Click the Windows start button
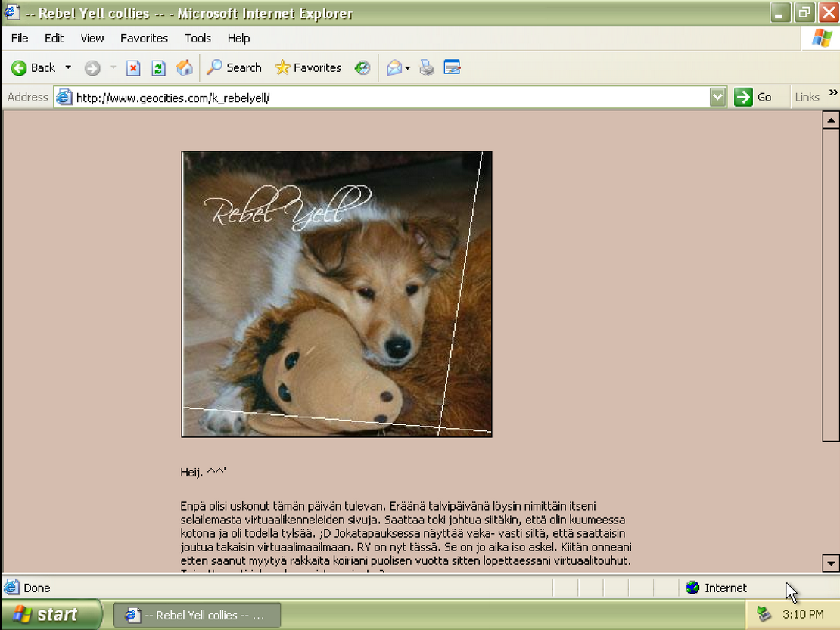Image resolution: width=840 pixels, height=630 pixels. click(x=50, y=614)
